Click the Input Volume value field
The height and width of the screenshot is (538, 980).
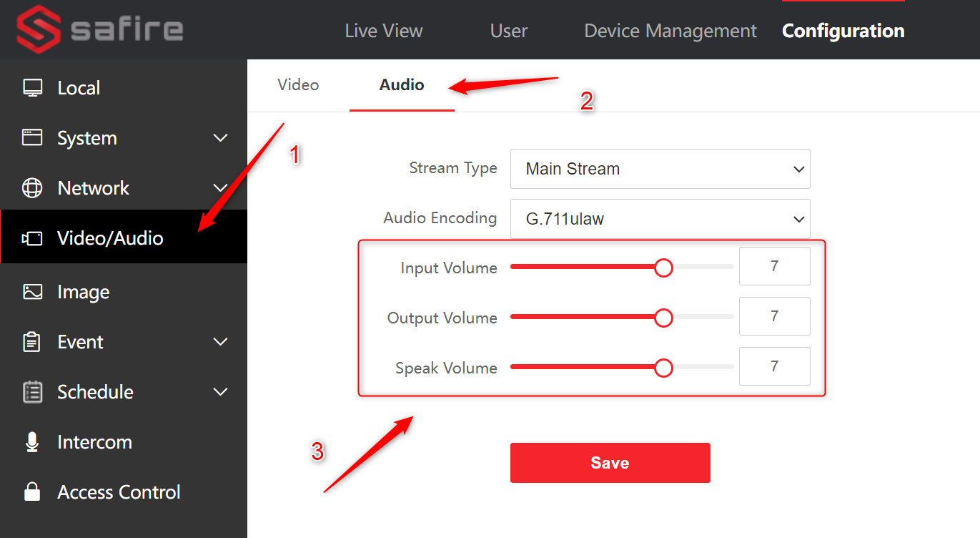[x=775, y=266]
